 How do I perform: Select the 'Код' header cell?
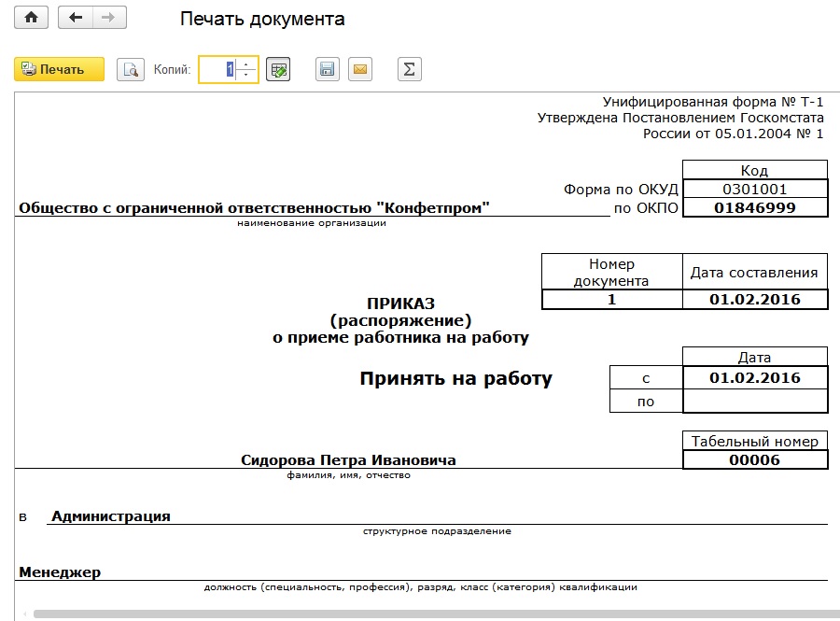755,170
